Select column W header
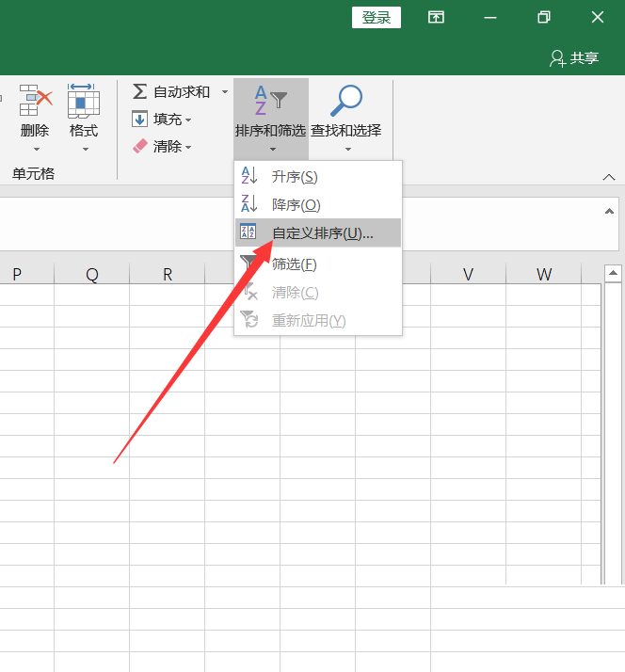 [543, 274]
